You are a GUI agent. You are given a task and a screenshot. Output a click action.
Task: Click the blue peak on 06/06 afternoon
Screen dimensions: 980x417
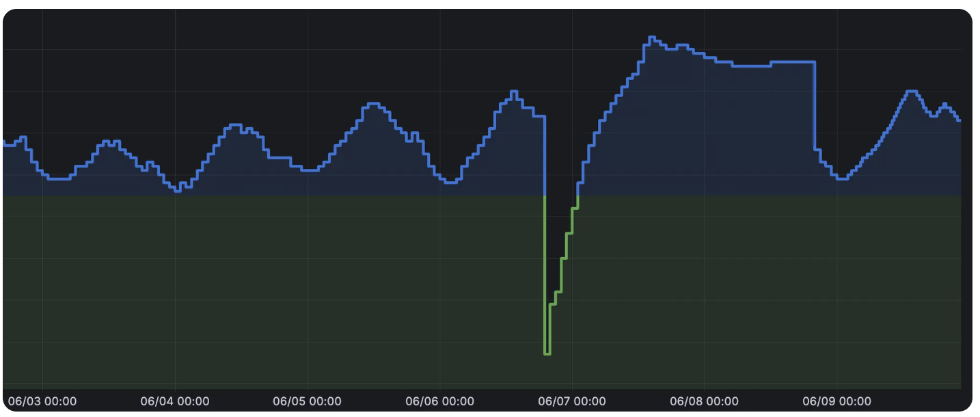tap(514, 92)
